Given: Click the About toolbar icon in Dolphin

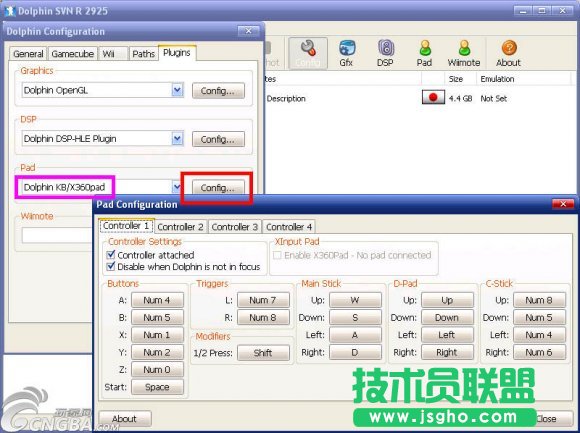Looking at the screenshot, I should pyautogui.click(x=509, y=53).
